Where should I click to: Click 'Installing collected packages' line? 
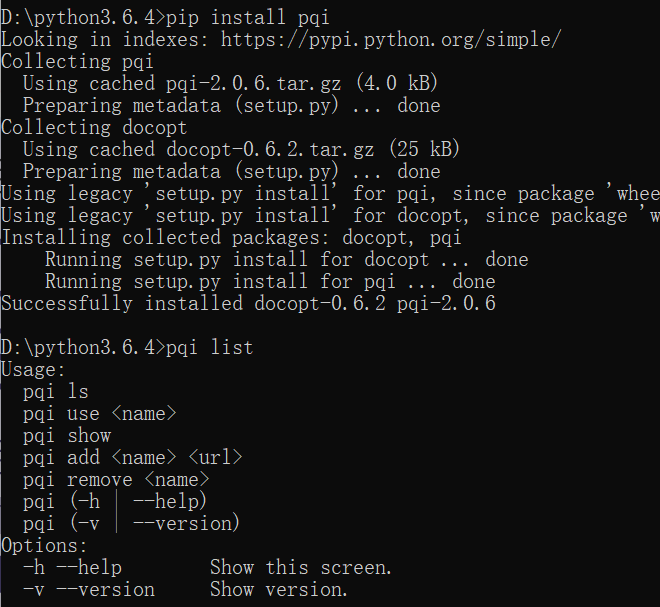click(232, 238)
